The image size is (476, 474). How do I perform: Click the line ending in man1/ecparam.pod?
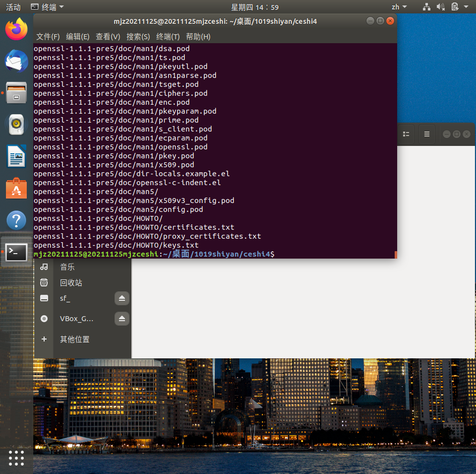tap(120, 138)
